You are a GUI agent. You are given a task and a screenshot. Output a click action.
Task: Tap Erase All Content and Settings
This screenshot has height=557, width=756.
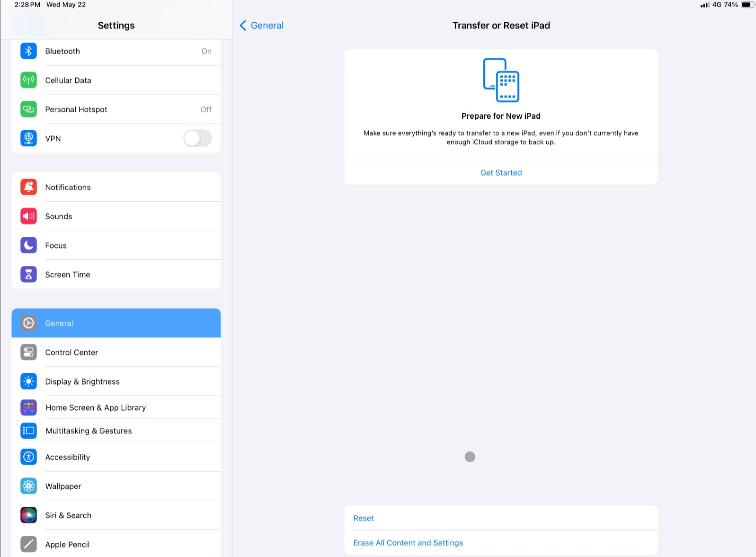coord(501,543)
